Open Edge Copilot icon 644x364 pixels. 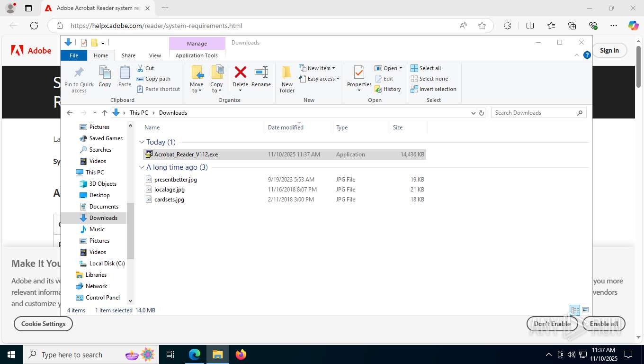[633, 26]
